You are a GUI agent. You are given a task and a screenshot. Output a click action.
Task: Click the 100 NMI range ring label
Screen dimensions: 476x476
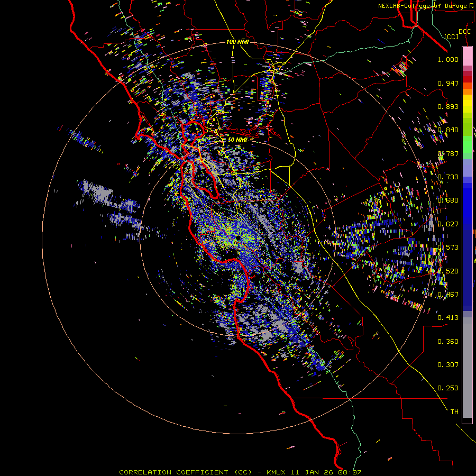[237, 42]
